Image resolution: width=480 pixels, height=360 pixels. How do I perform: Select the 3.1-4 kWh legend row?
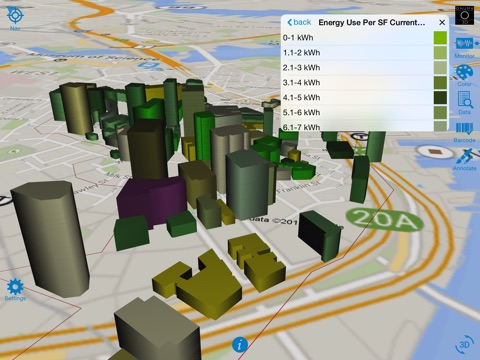pos(365,83)
